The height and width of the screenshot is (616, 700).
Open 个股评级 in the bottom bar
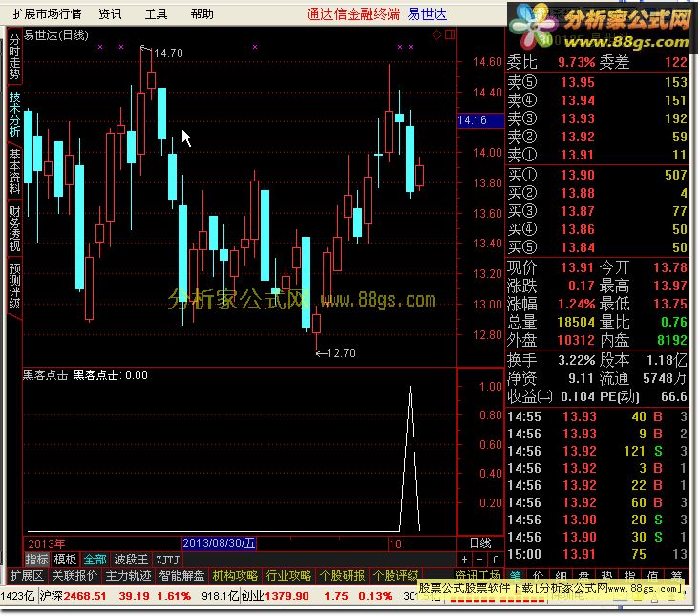click(395, 575)
